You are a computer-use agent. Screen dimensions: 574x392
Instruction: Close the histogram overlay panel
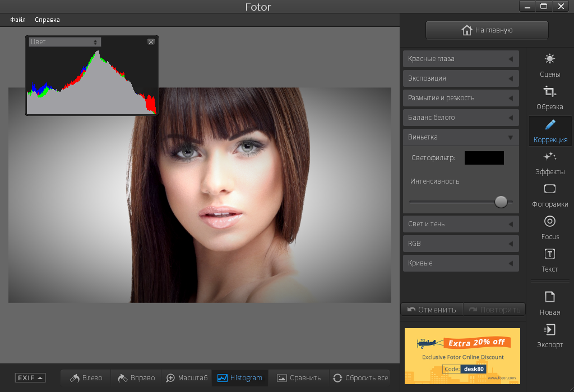click(x=151, y=41)
